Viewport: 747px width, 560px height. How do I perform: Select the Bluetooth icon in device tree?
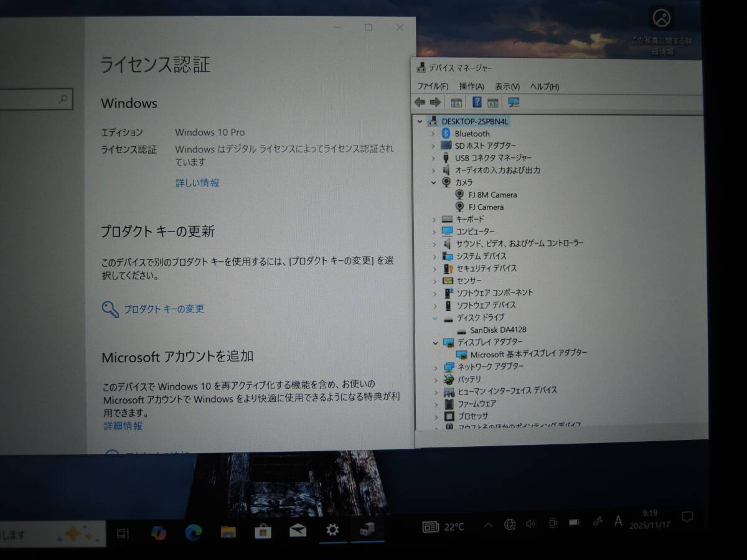(446, 133)
